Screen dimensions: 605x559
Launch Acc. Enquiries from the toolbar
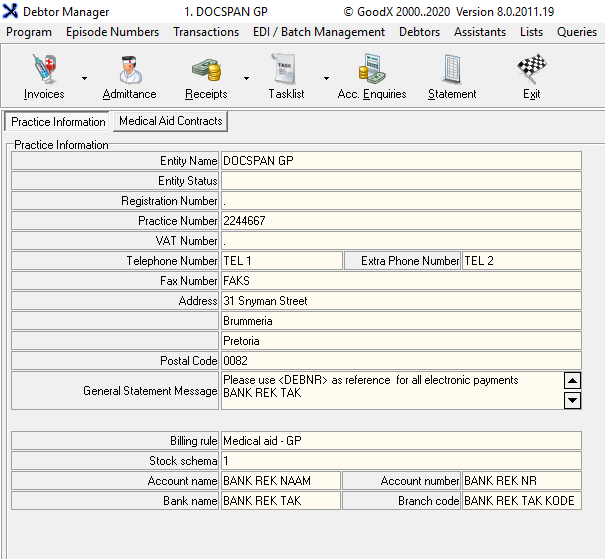point(372,76)
